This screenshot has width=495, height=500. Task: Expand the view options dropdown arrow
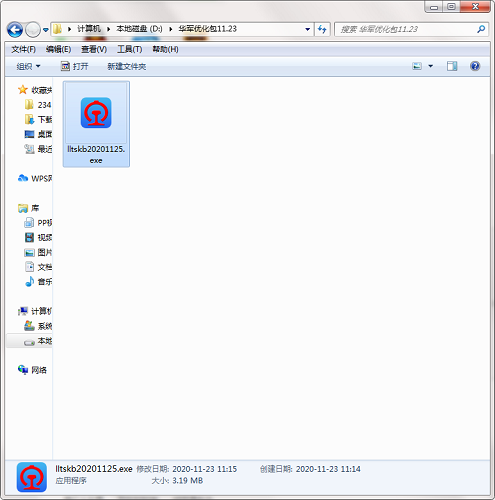coord(431,66)
